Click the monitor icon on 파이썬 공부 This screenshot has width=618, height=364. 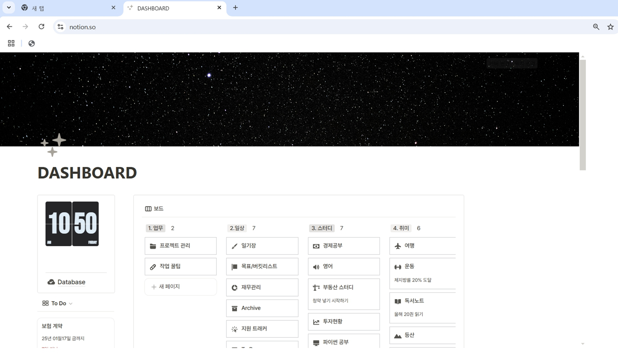click(x=316, y=343)
